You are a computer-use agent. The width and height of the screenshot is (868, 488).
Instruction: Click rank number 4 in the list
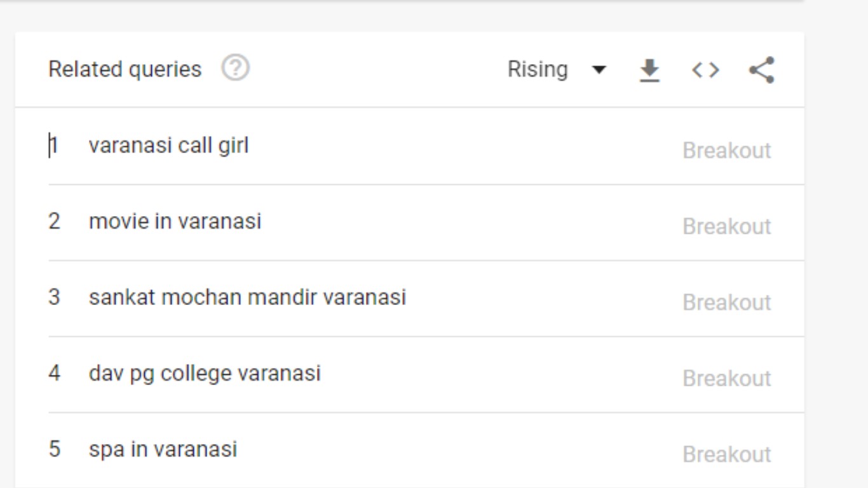pyautogui.click(x=54, y=373)
